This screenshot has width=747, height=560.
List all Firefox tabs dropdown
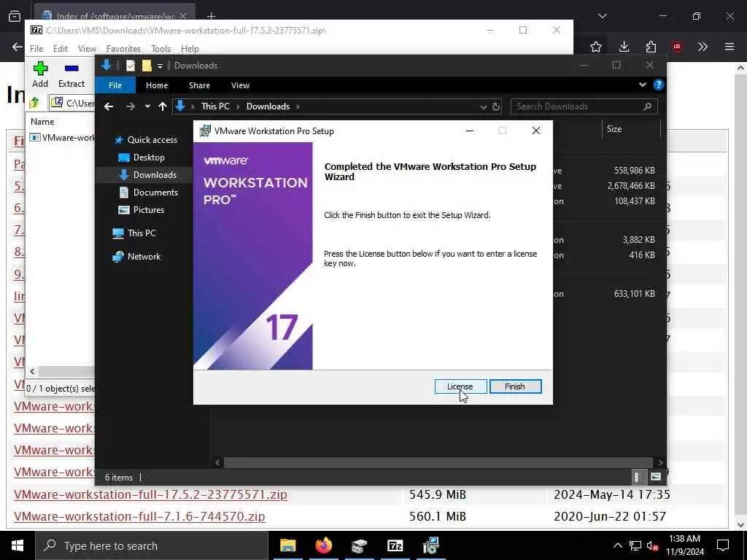coord(602,16)
